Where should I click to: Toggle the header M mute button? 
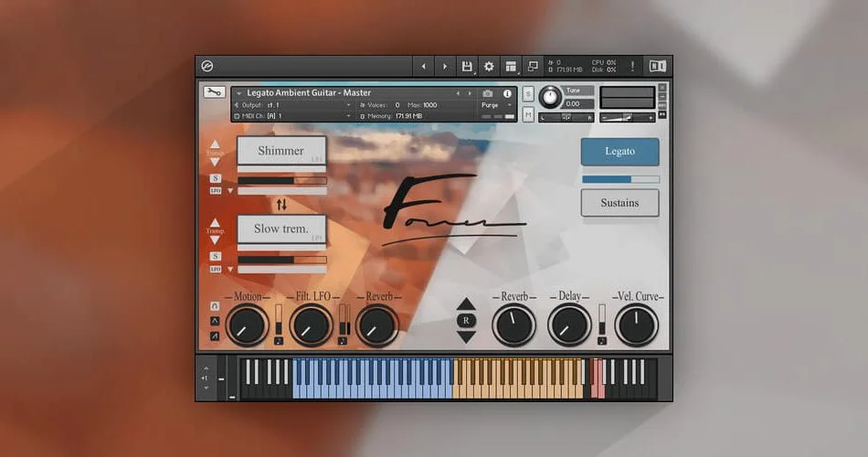[x=528, y=114]
